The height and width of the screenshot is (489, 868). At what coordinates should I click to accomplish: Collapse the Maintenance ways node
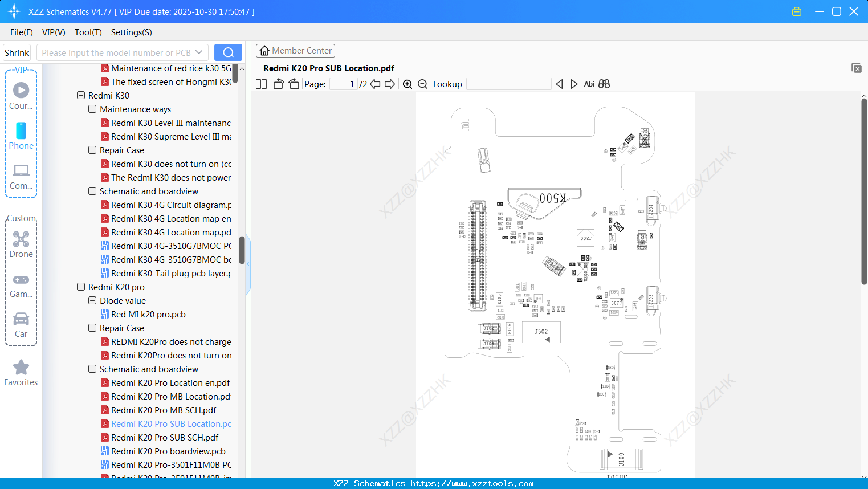pos(92,109)
